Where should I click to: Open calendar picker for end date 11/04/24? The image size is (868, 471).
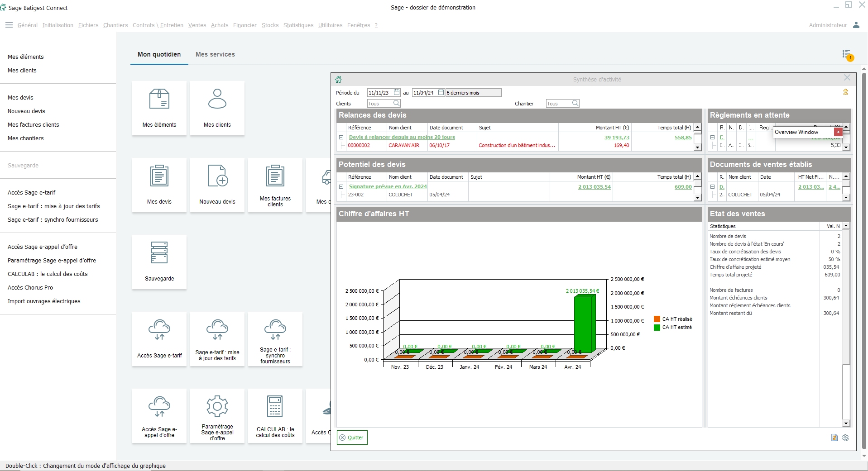(441, 92)
